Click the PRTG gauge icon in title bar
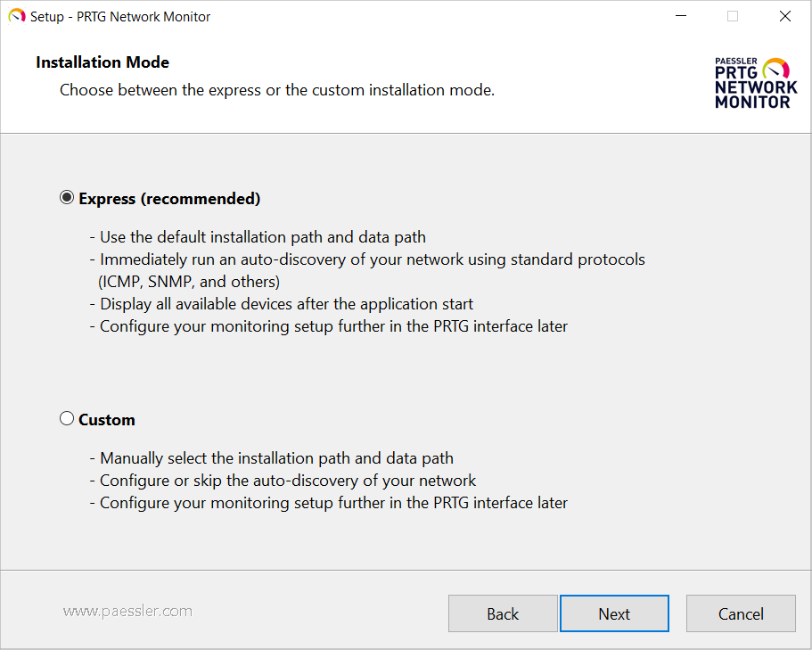This screenshot has width=812, height=650. (x=16, y=16)
